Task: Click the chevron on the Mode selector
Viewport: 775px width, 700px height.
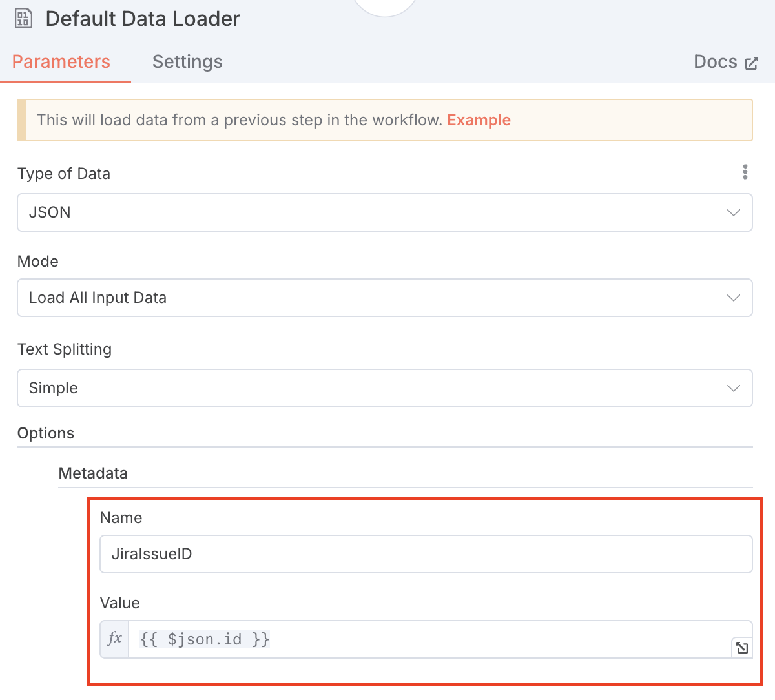Action: pyautogui.click(x=734, y=298)
